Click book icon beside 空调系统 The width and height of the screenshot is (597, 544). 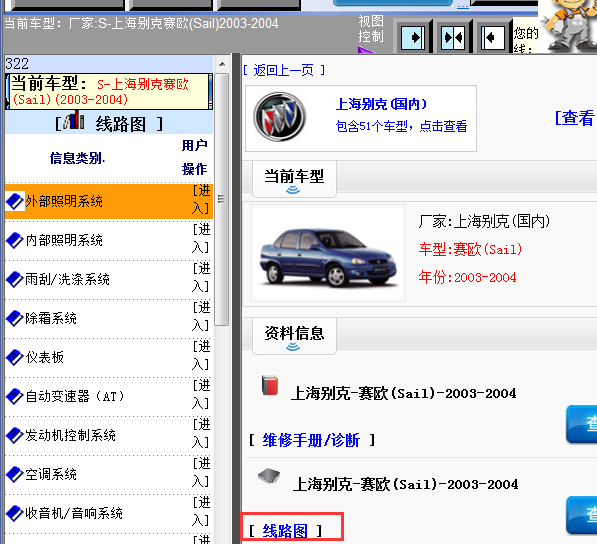coord(15,474)
